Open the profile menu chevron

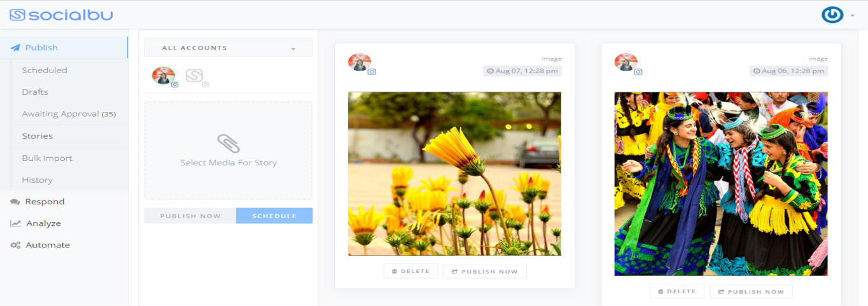(x=853, y=15)
